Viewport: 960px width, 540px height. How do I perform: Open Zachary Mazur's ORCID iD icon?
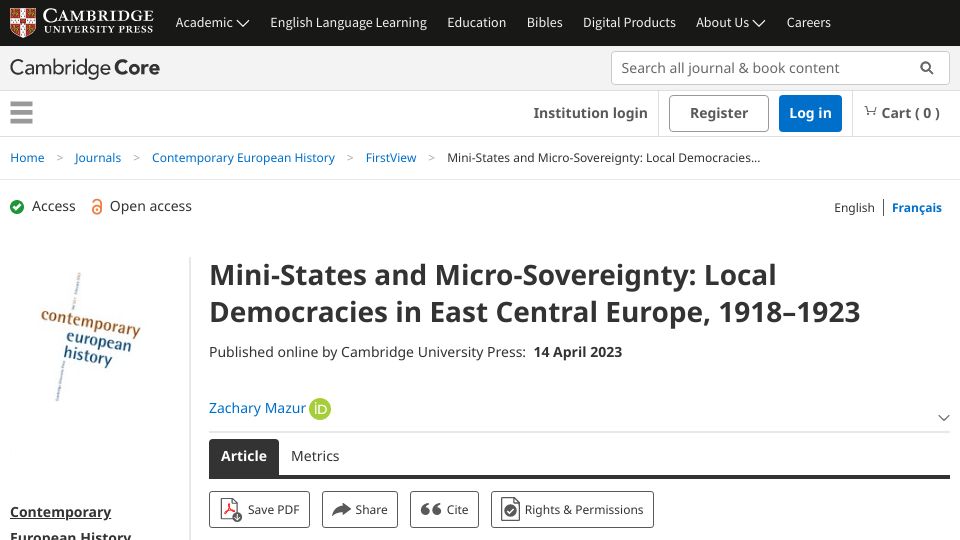tap(320, 409)
